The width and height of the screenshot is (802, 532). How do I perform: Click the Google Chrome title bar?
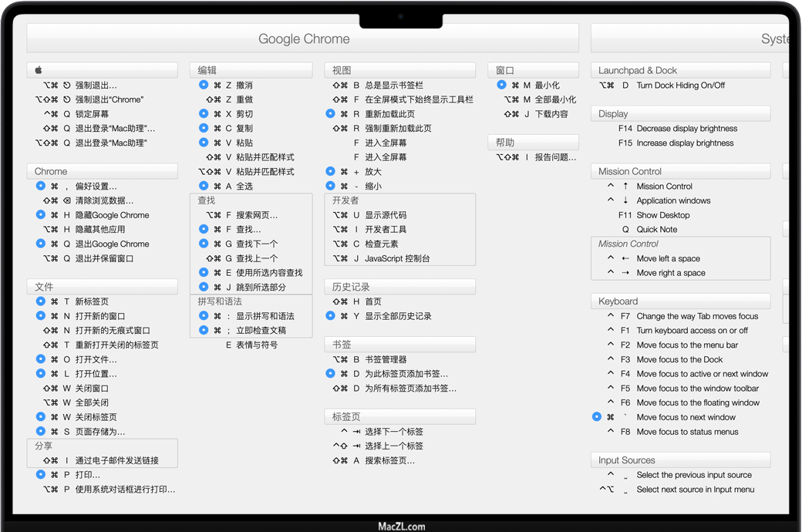[x=303, y=39]
